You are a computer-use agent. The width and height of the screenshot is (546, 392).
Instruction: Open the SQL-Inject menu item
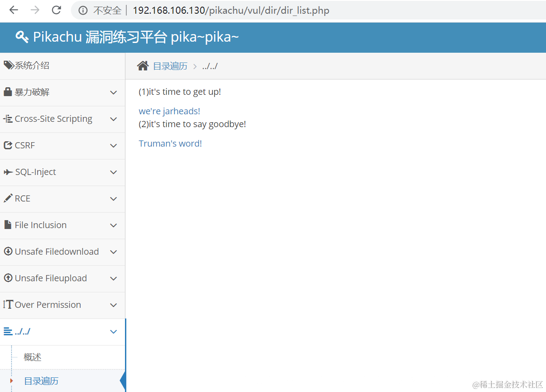[x=35, y=172]
